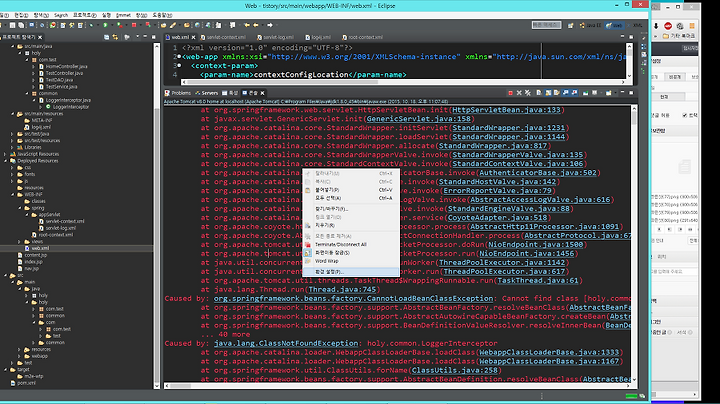
Task: Click console vertical scrollbar
Action: point(634,243)
